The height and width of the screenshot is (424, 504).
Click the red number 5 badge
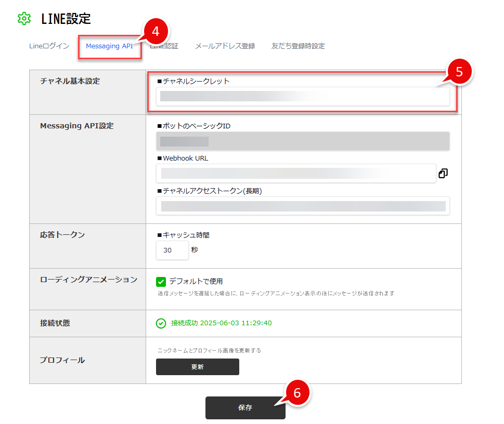(x=459, y=72)
